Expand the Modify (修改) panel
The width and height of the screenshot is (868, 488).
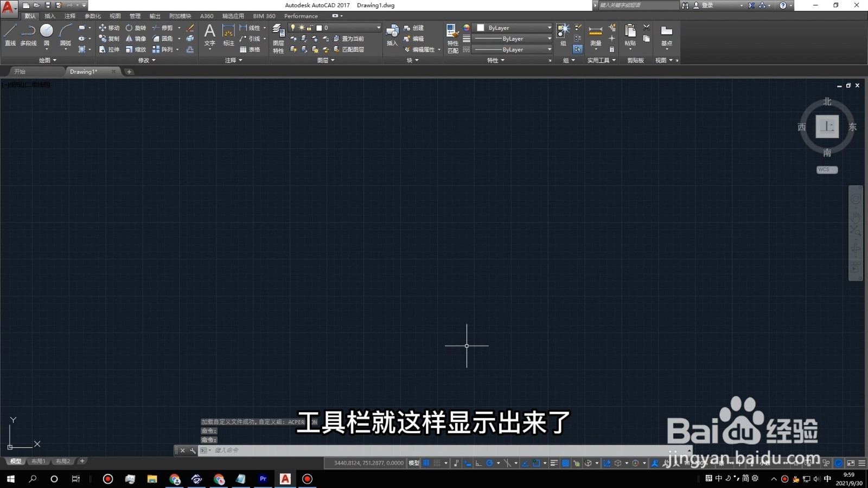(146, 60)
